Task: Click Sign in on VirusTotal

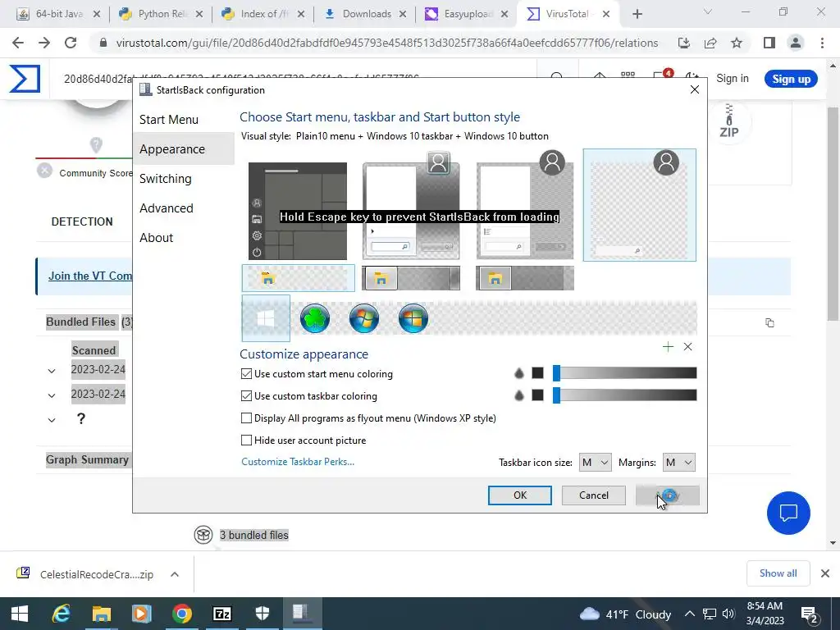Action: point(733,78)
